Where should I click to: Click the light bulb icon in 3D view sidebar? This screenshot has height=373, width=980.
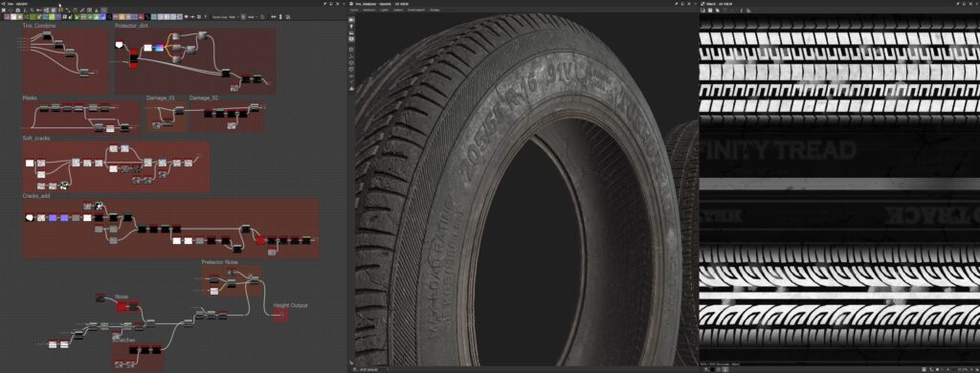[x=351, y=27]
